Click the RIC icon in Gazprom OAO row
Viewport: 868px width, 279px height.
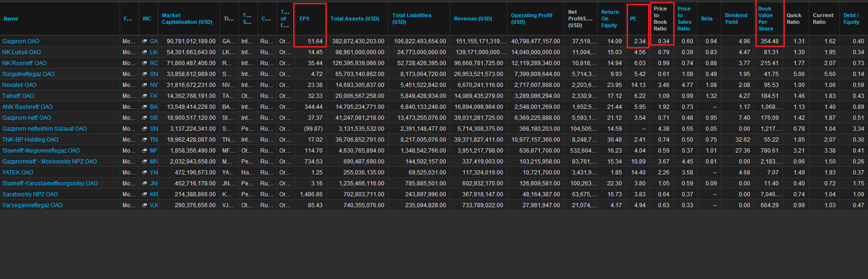point(144,41)
